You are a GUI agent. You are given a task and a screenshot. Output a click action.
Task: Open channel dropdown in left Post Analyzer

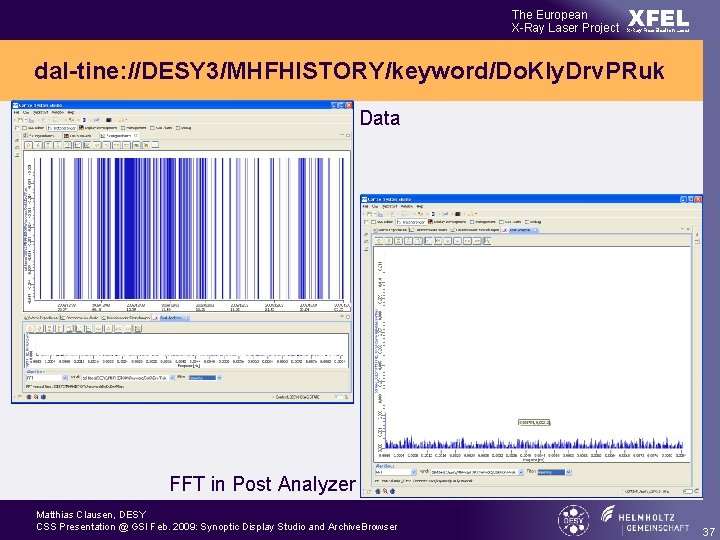(x=172, y=378)
